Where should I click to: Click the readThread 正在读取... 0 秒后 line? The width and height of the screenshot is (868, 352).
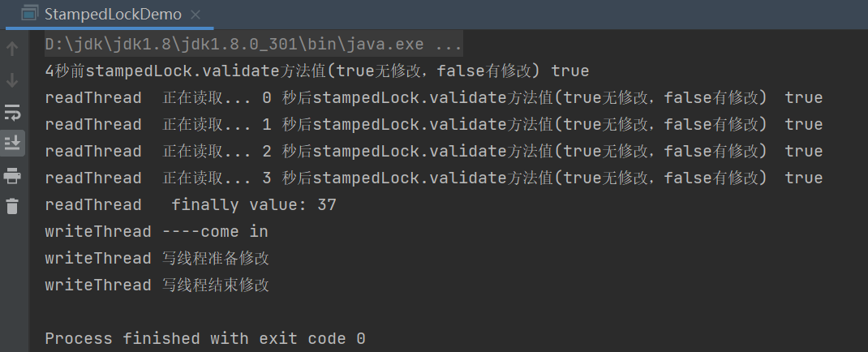433,97
